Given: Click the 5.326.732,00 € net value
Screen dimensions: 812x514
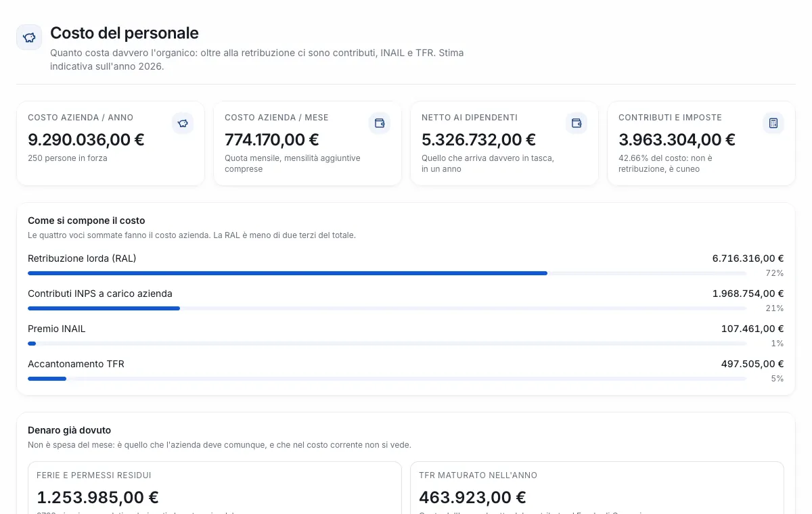Looking at the screenshot, I should pos(478,140).
